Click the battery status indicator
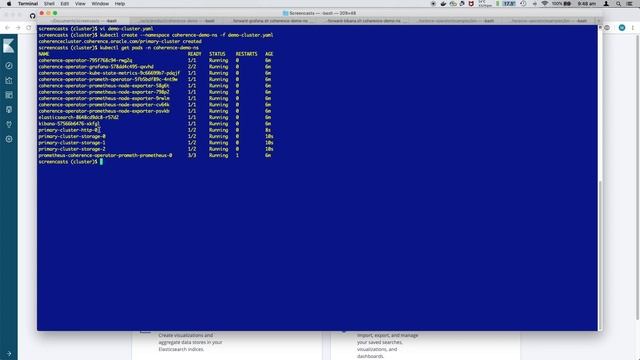 tap(562, 4)
